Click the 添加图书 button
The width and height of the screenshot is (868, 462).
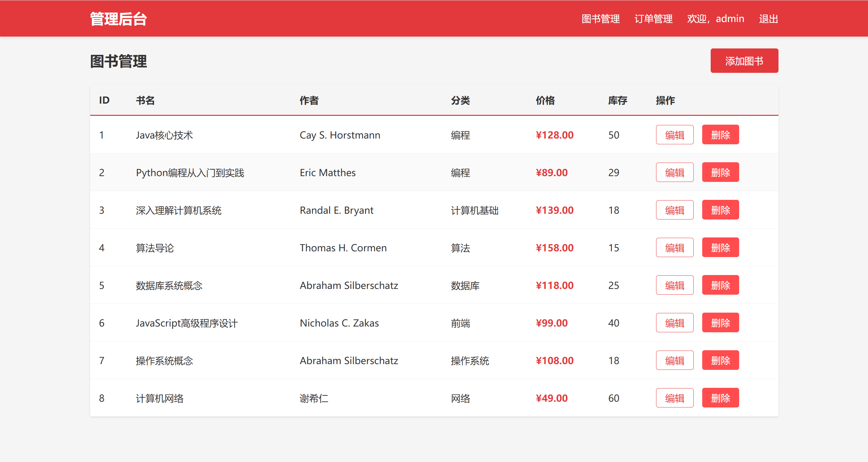(x=744, y=61)
